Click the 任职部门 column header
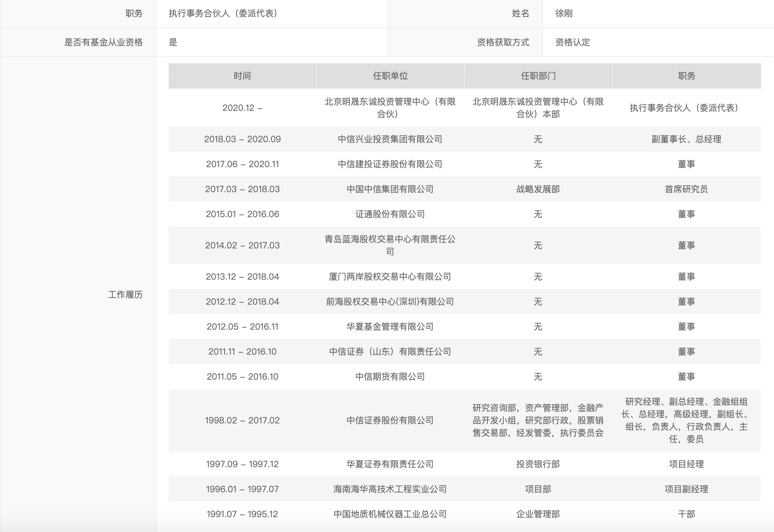This screenshot has height=532, width=774. [538, 76]
